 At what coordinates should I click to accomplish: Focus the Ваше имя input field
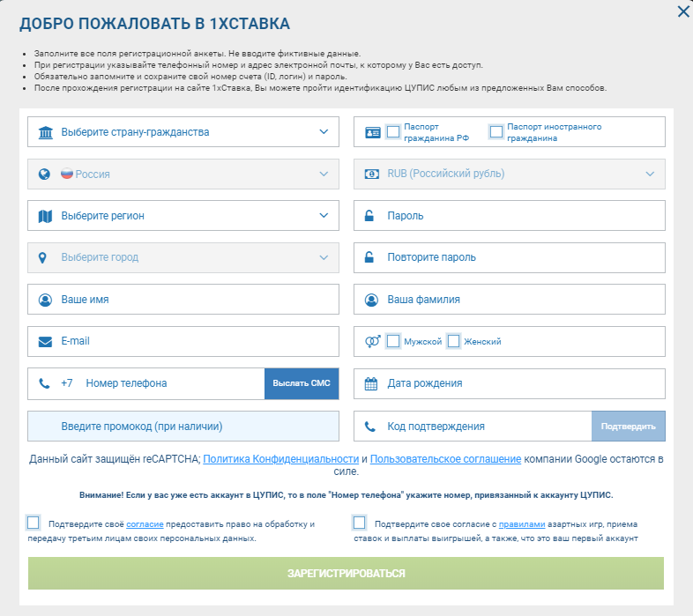click(x=183, y=300)
